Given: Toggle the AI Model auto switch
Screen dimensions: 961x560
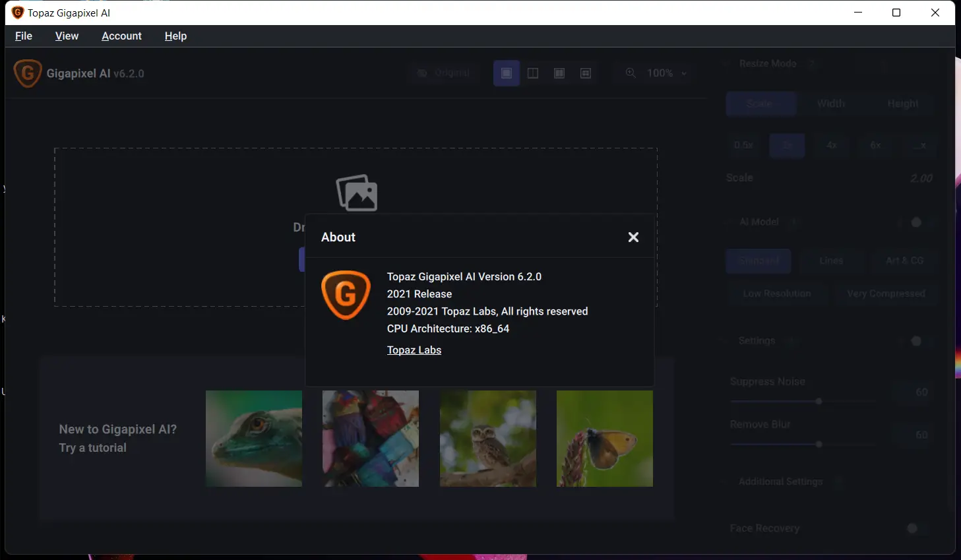Looking at the screenshot, I should pyautogui.click(x=916, y=222).
